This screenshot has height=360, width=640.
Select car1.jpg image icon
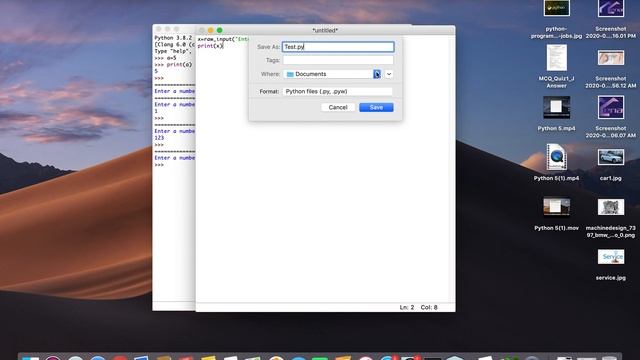tap(611, 157)
